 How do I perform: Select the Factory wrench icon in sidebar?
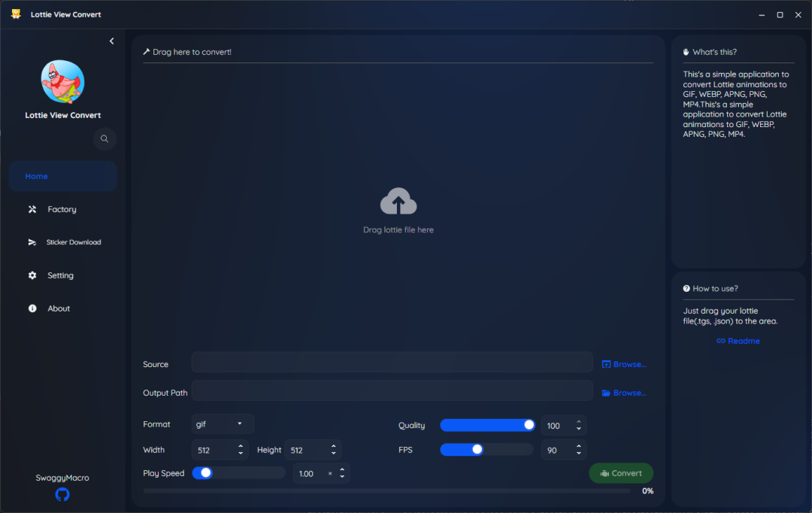pyautogui.click(x=32, y=209)
